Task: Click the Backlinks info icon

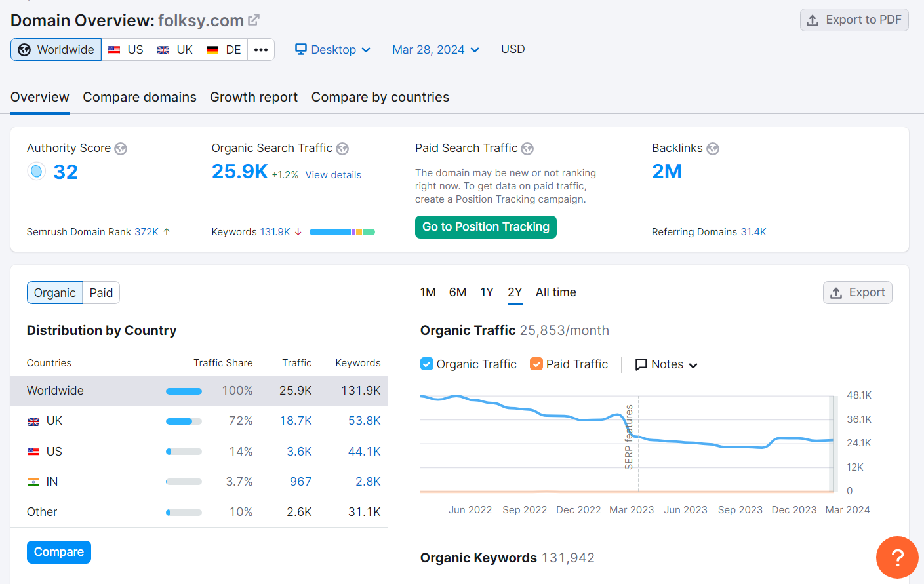Action: point(713,148)
